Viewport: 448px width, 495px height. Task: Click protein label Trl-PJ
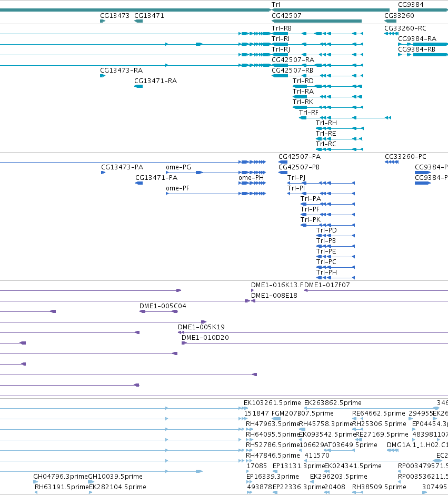(296, 177)
